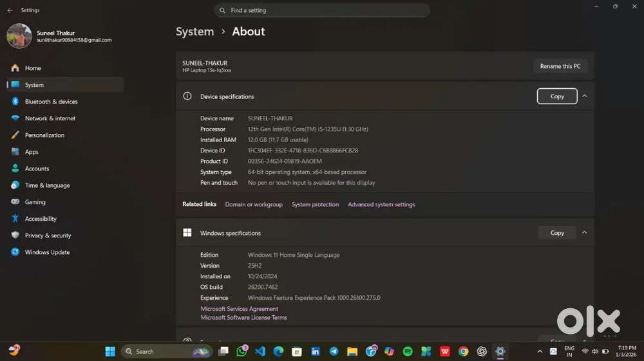Select Home in the settings sidebar

click(33, 68)
